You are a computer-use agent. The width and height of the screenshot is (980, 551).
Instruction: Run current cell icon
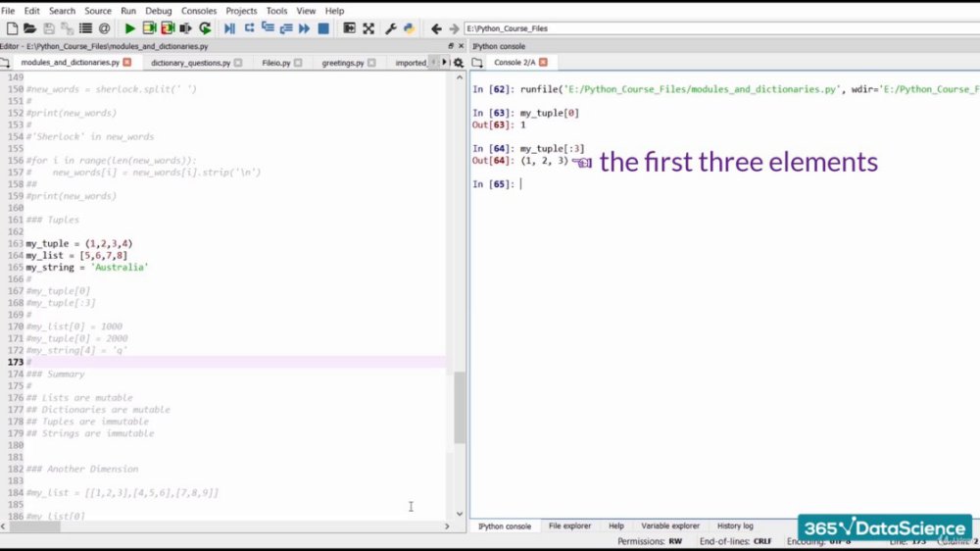tap(149, 28)
